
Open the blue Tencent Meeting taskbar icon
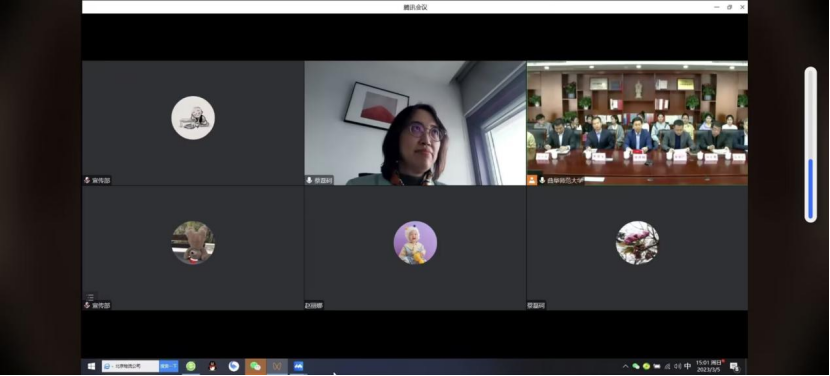click(x=299, y=366)
